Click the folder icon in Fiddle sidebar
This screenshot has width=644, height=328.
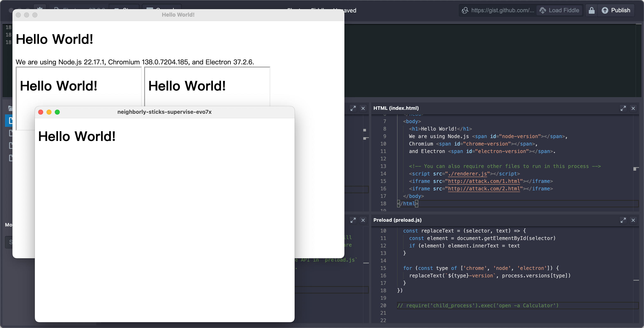[10, 108]
